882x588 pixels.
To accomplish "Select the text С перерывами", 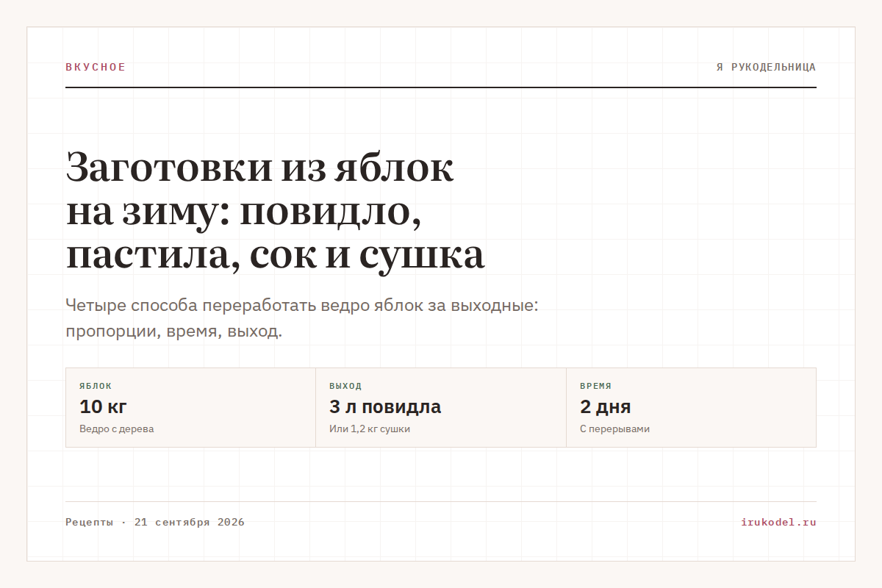I will pos(614,429).
